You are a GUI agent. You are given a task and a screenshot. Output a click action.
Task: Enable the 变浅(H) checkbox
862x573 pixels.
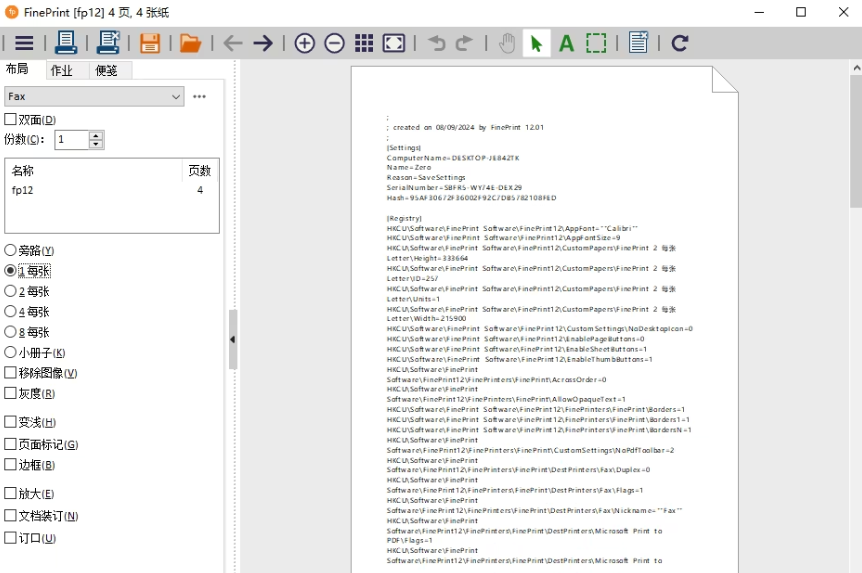click(x=10, y=422)
